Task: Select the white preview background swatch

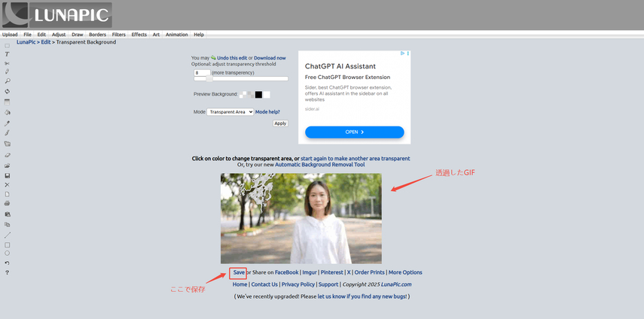Action: [x=267, y=95]
